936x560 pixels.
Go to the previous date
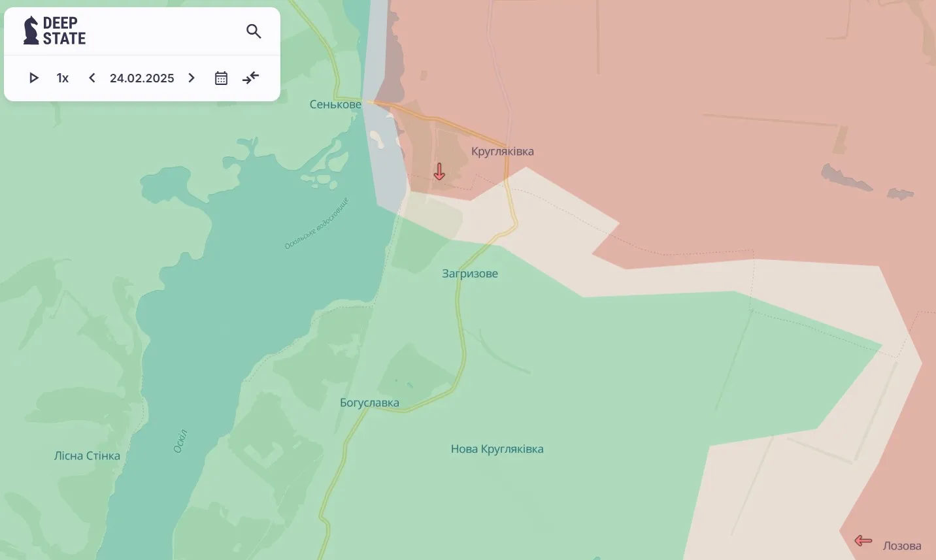pos(92,78)
